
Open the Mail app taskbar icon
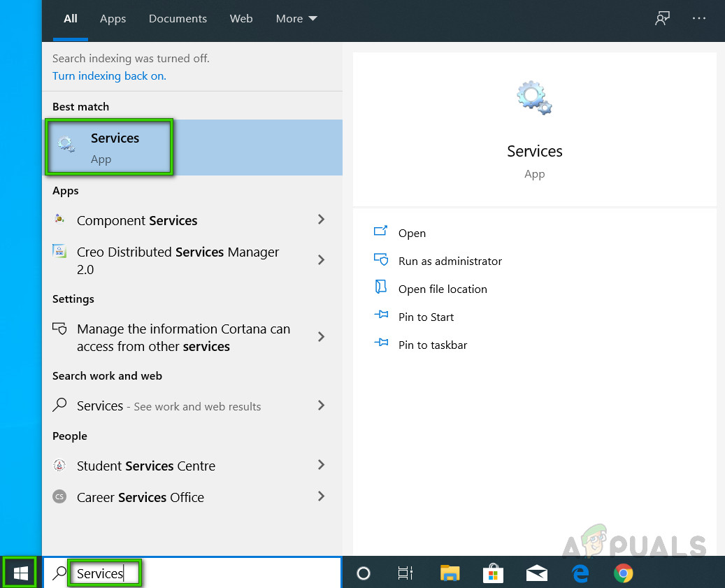pos(536,573)
